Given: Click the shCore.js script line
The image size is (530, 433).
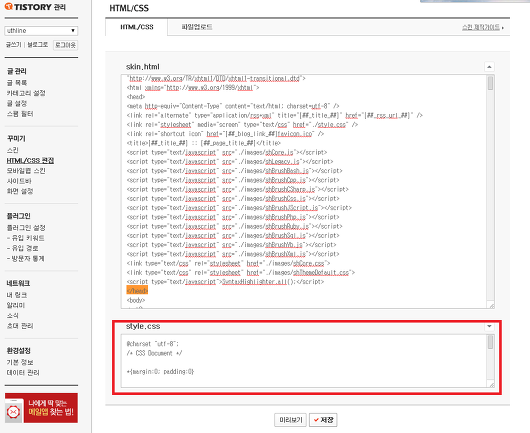Looking at the screenshot, I should (x=227, y=152).
